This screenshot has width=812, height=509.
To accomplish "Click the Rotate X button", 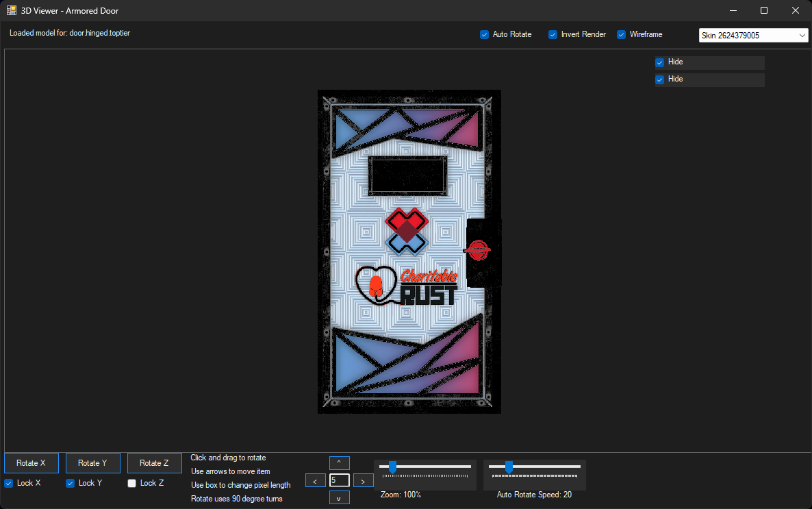I will tap(31, 463).
